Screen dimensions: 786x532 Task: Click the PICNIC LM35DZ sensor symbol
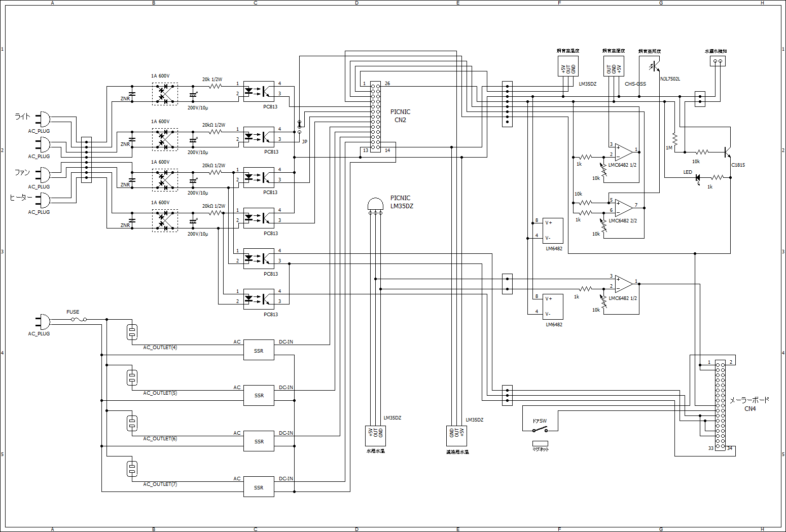point(375,205)
